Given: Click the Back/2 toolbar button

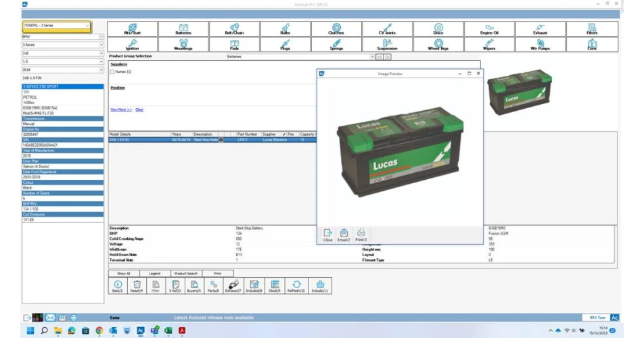Looking at the screenshot, I should tap(118, 286).
